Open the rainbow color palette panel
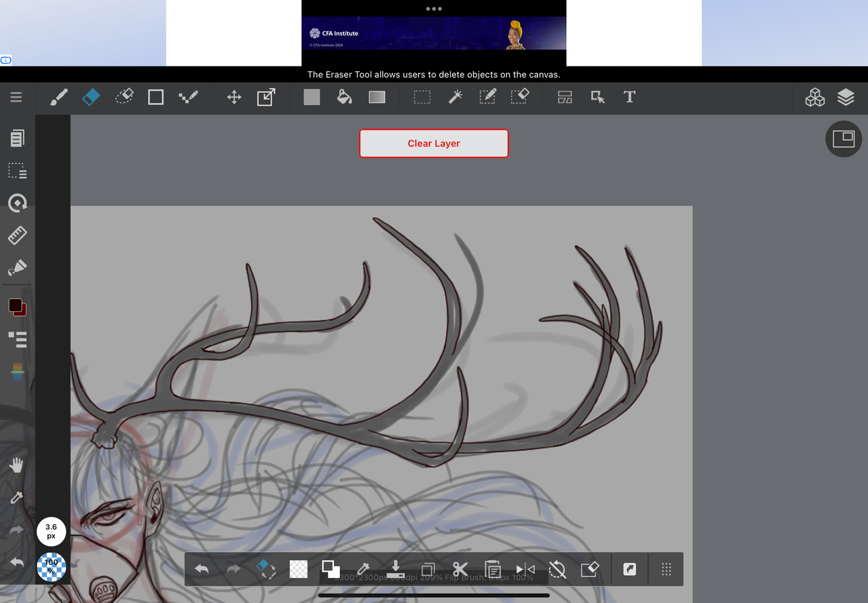Viewport: 868px width, 603px height. pos(17,372)
